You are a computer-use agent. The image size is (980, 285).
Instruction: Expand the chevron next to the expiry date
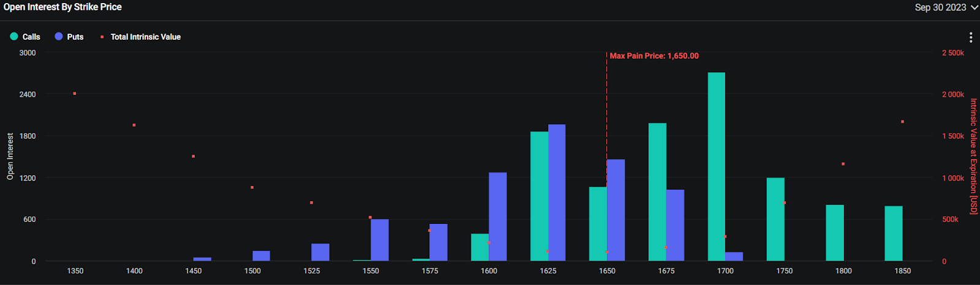coord(973,8)
